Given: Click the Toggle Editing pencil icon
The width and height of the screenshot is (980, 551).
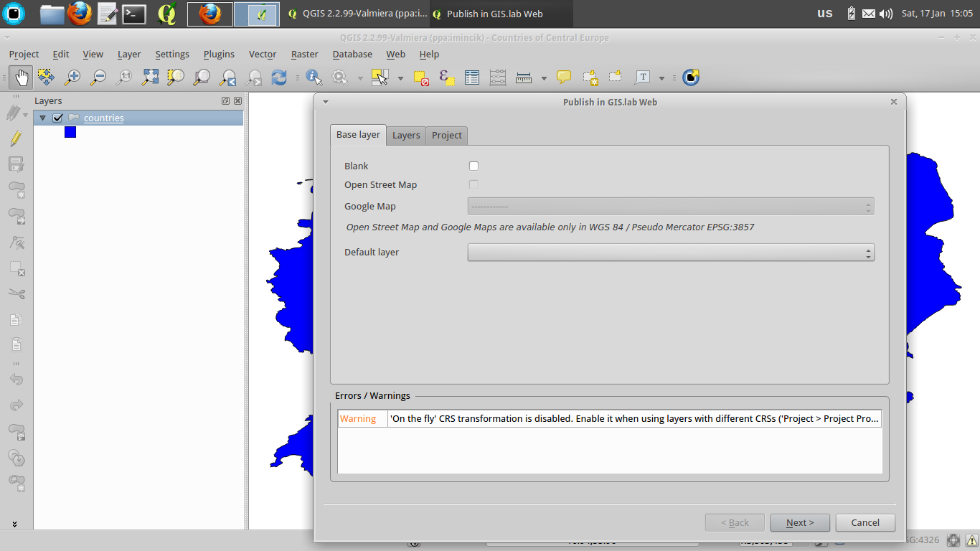Looking at the screenshot, I should coord(16,139).
